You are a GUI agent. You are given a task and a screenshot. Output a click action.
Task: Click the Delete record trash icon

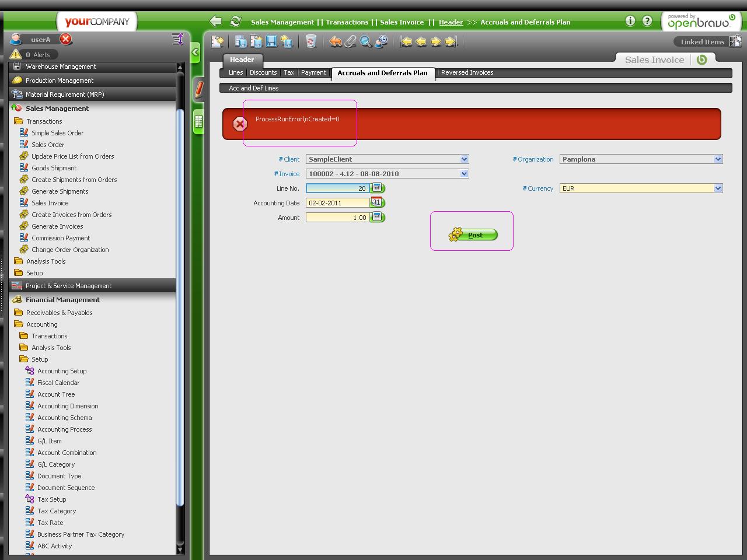click(311, 41)
